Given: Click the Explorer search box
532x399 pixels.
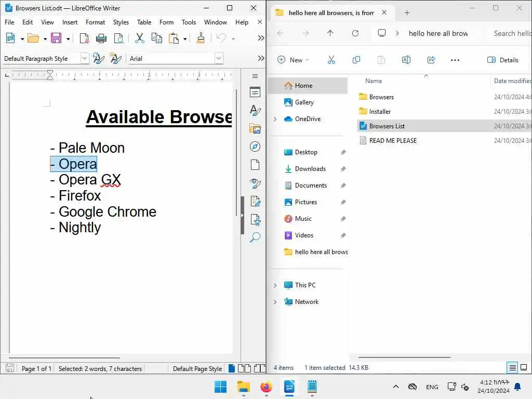Looking at the screenshot, I should click(510, 33).
